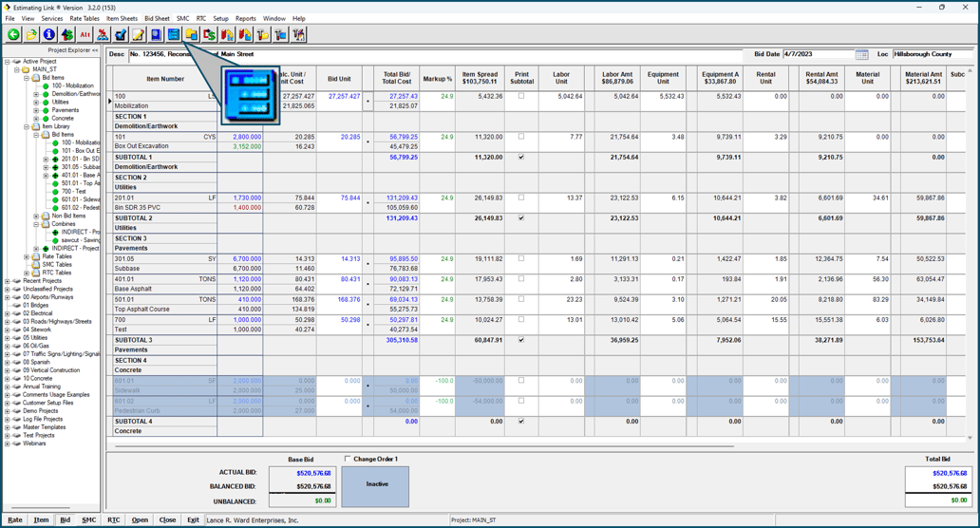Viewport: 980px width, 528px height.
Task: Click the Item button in bottom bar
Action: point(41,519)
